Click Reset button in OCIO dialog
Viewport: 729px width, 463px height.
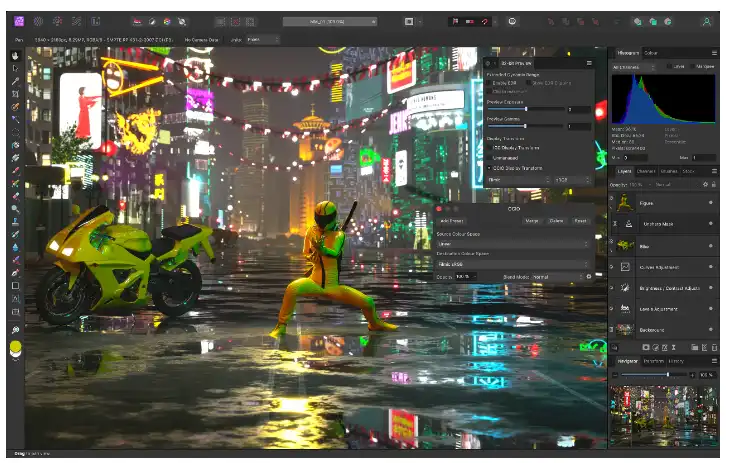click(x=580, y=221)
